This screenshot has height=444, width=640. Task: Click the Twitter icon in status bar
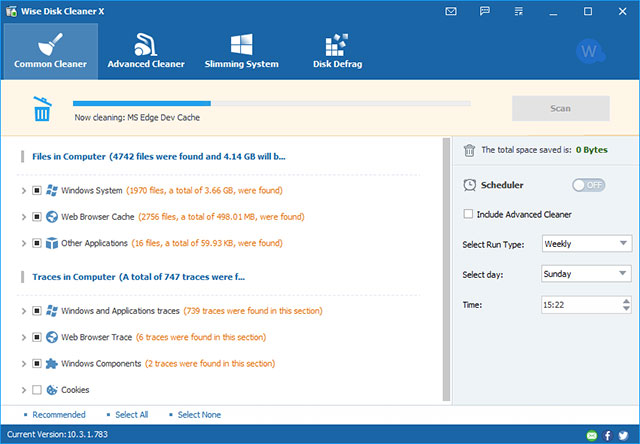[x=622, y=435]
